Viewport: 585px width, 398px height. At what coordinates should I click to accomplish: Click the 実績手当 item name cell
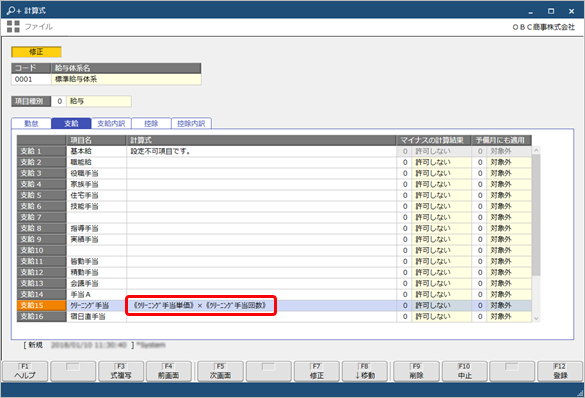click(96, 239)
